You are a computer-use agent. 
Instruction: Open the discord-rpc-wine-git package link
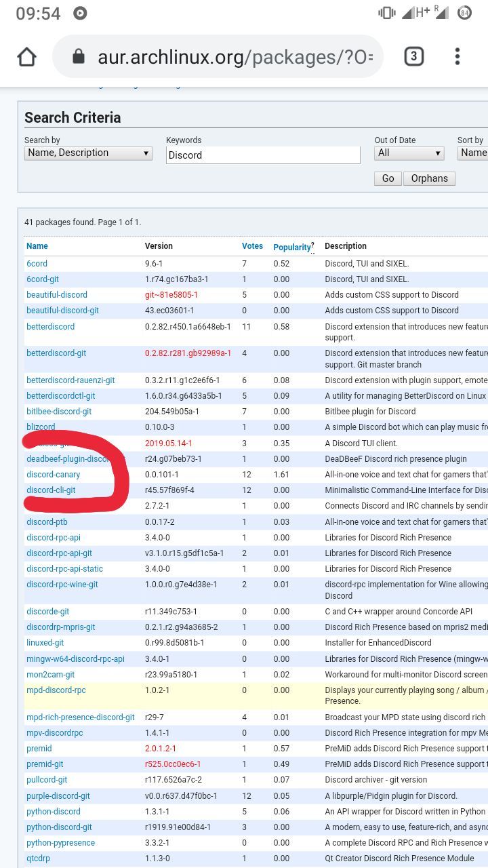[62, 585]
